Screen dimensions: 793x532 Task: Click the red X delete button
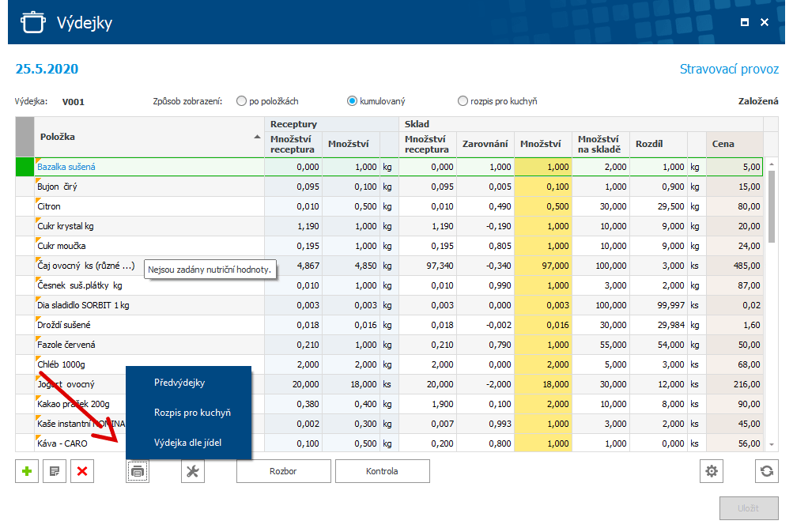pos(82,471)
